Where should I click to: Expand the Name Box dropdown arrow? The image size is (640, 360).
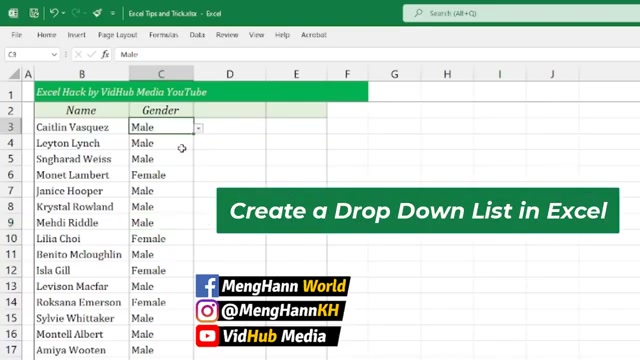click(x=54, y=54)
